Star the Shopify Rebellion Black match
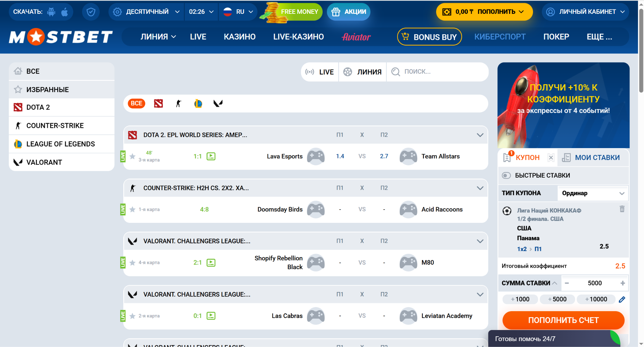The image size is (644, 347). [133, 262]
